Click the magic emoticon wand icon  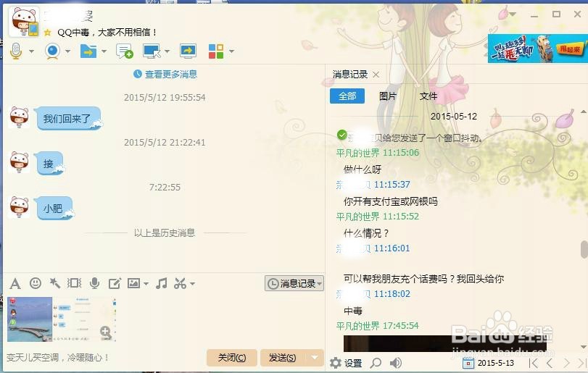click(55, 283)
